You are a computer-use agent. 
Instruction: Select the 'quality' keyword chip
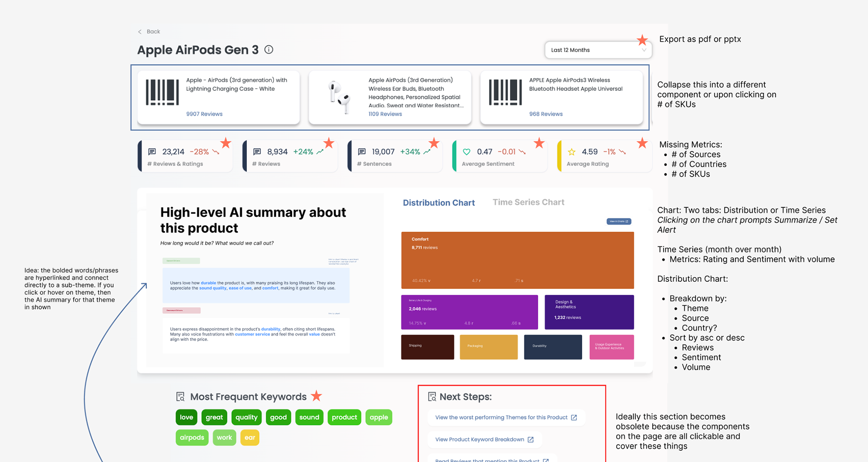pos(246,417)
